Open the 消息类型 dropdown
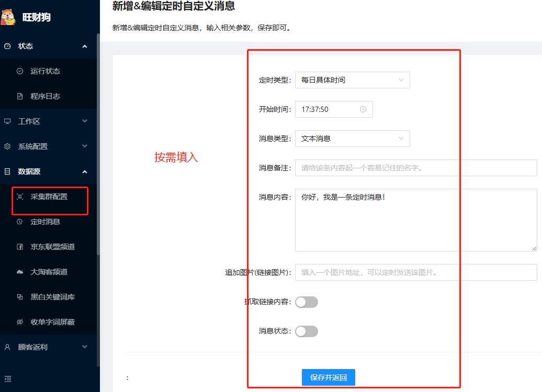This screenshot has height=392, width=542. (x=352, y=139)
